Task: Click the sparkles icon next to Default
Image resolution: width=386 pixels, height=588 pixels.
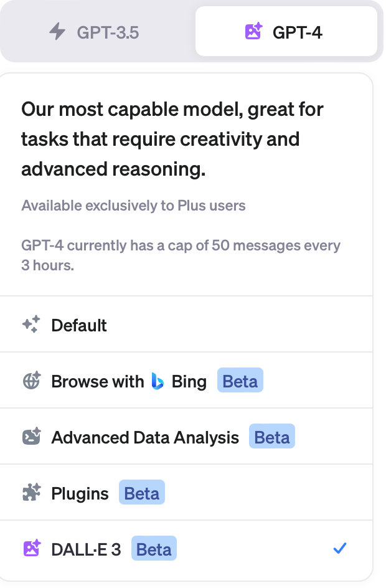Action: pos(31,325)
